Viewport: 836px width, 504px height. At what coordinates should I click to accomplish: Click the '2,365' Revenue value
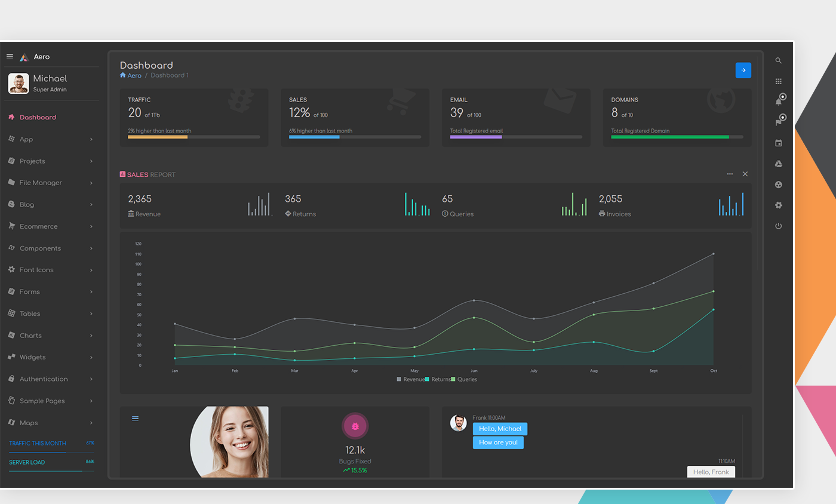140,199
